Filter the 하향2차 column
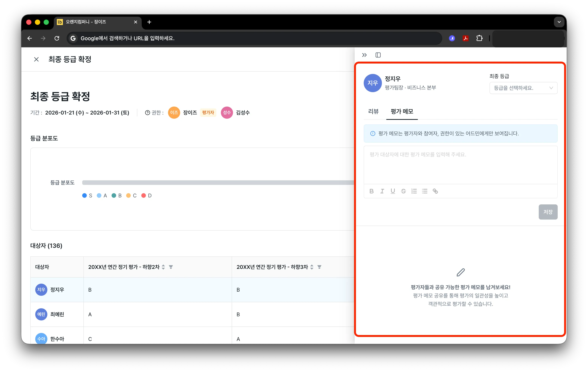The width and height of the screenshot is (588, 372). 171,267
